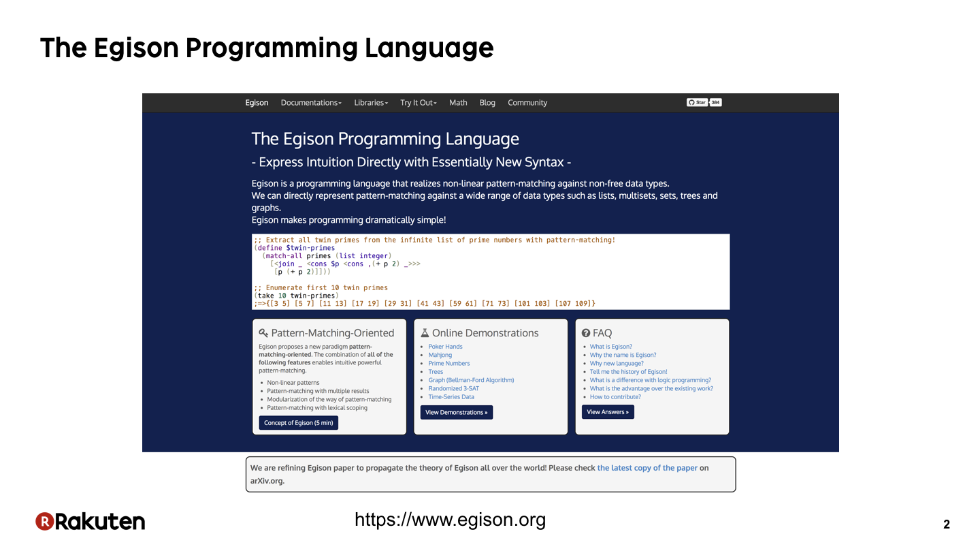This screenshot has height=551, width=980.
Task: Click the page title inside the website
Action: point(385,139)
